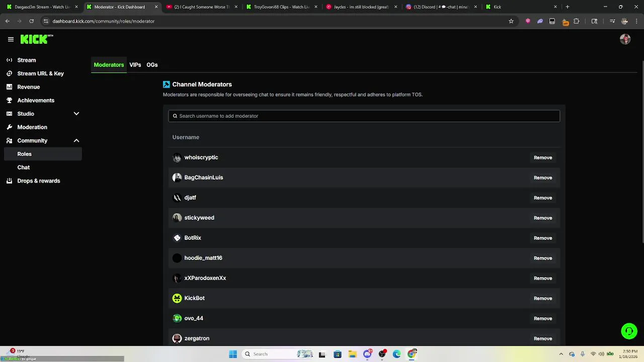The image size is (644, 362).
Task: Remove BagChasinLuis as moderator
Action: tap(543, 177)
